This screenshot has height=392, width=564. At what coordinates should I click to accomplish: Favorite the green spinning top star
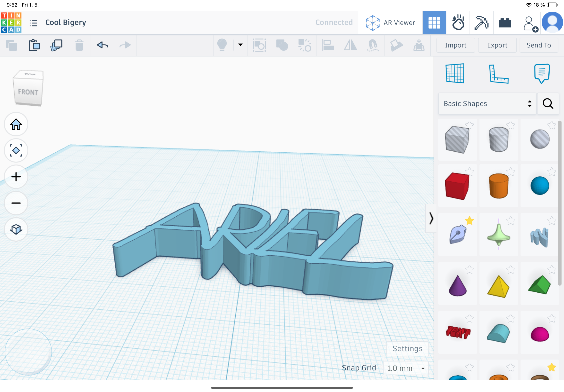(x=510, y=221)
